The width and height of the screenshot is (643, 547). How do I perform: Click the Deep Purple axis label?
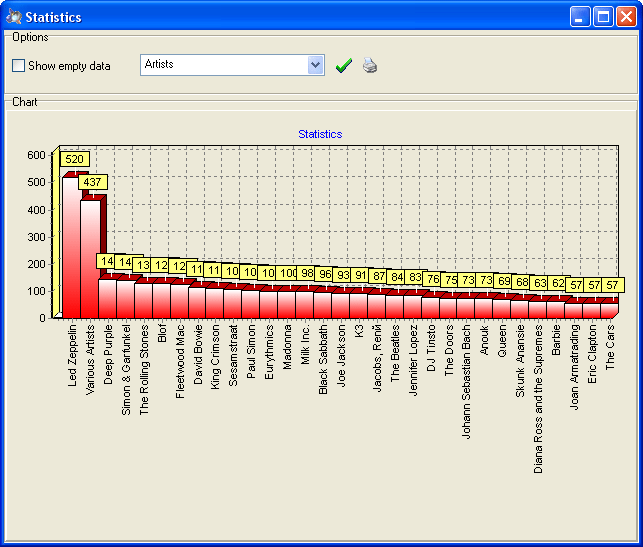(x=108, y=355)
